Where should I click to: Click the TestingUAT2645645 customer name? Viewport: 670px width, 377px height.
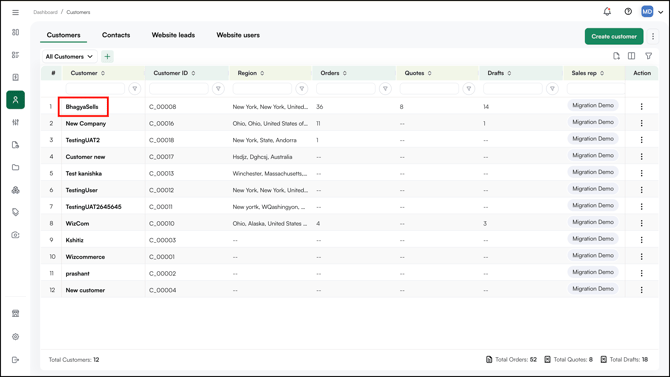tap(93, 207)
